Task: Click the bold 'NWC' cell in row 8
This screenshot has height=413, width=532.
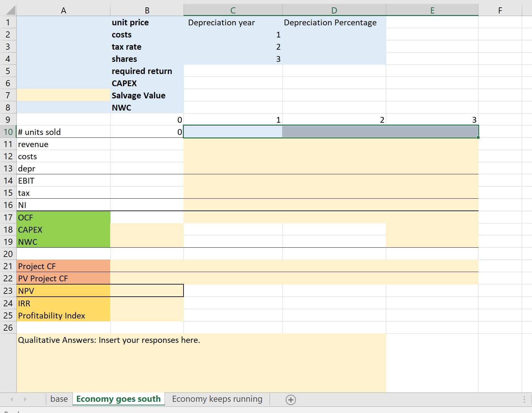Action: [147, 108]
